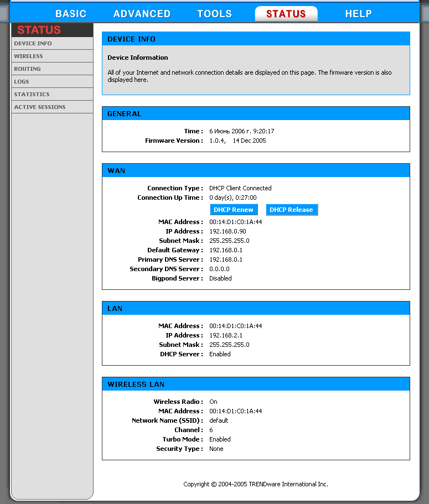
Task: Open the Statistics sidebar page
Action: point(52,94)
